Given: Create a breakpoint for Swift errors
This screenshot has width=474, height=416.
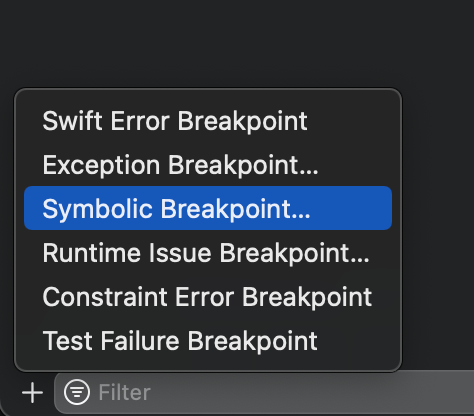Looking at the screenshot, I should [208, 121].
